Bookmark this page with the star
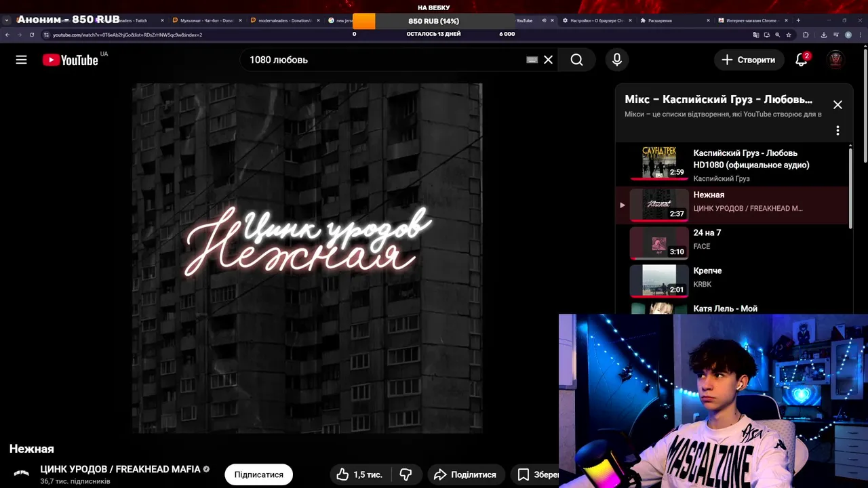 pos(789,35)
